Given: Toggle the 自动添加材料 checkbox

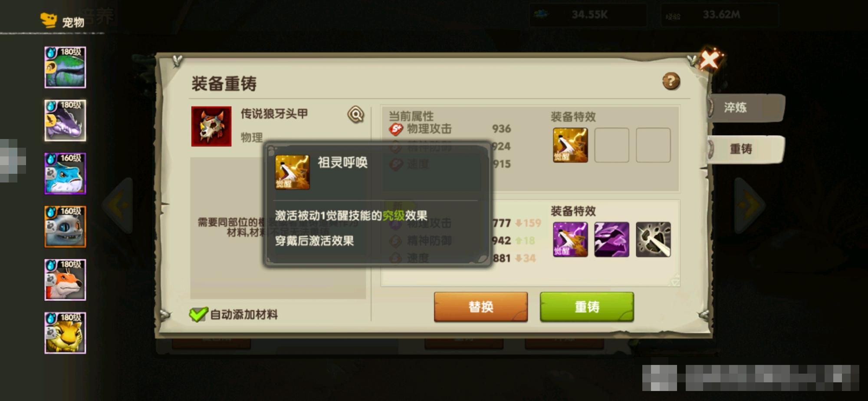Looking at the screenshot, I should pos(198,314).
